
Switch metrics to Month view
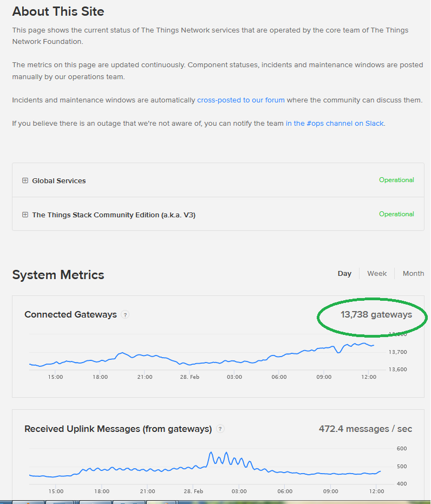(413, 274)
